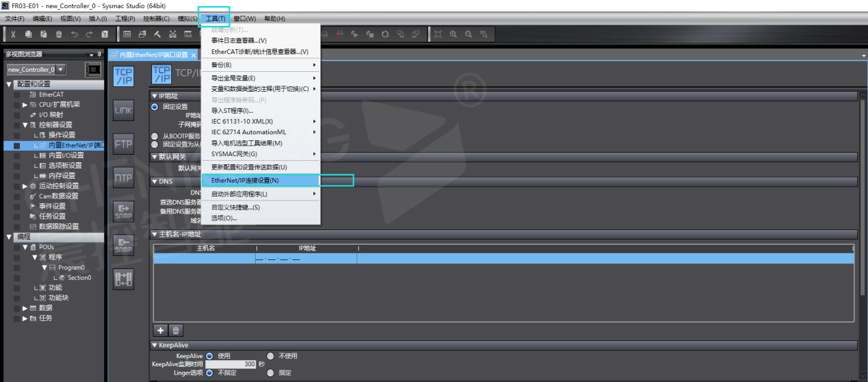The width and height of the screenshot is (868, 382).
Task: Collapse the POUs tree node
Action: pos(25,246)
